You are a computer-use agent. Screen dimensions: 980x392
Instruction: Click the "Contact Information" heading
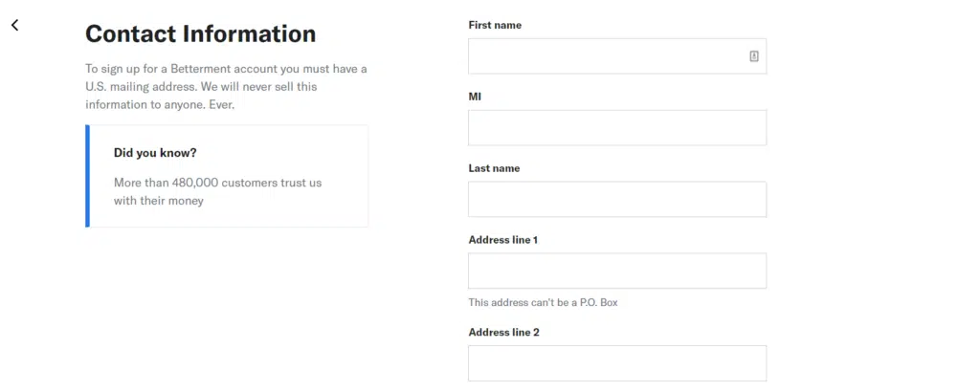(x=200, y=34)
